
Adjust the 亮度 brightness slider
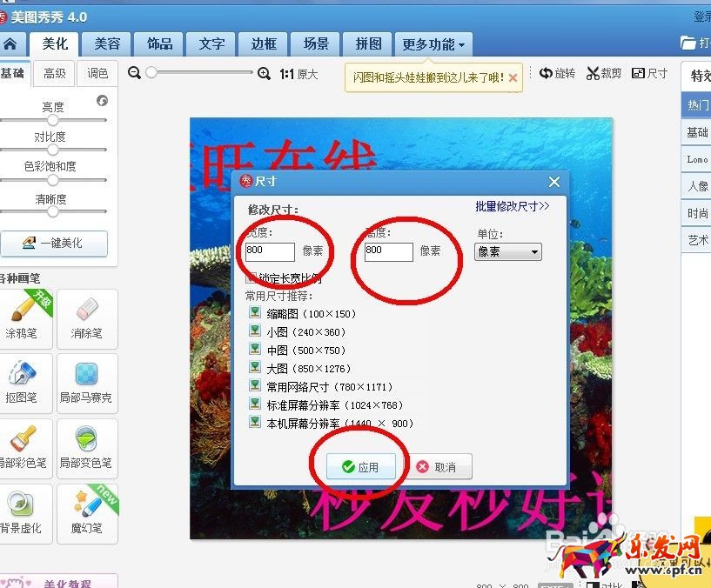coord(54,119)
